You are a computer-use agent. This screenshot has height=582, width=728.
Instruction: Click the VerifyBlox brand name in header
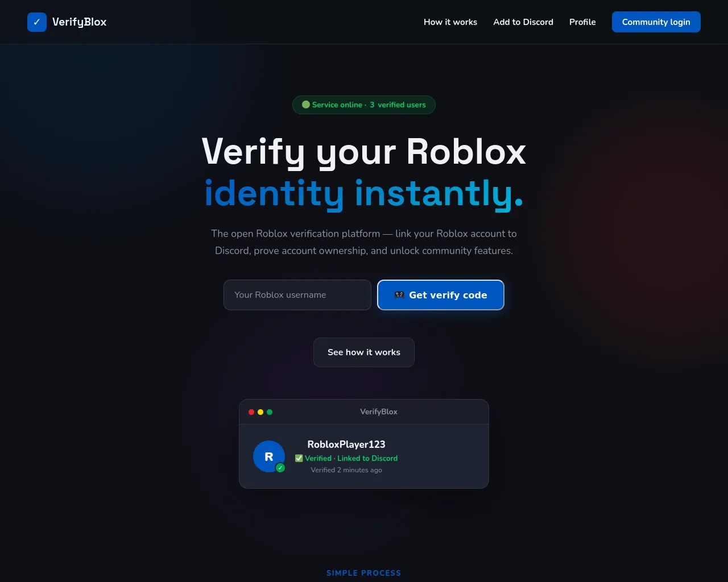pyautogui.click(x=80, y=22)
